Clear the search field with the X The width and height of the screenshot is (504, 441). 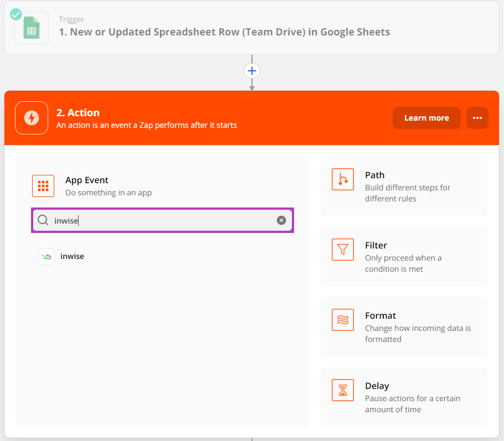coord(281,220)
